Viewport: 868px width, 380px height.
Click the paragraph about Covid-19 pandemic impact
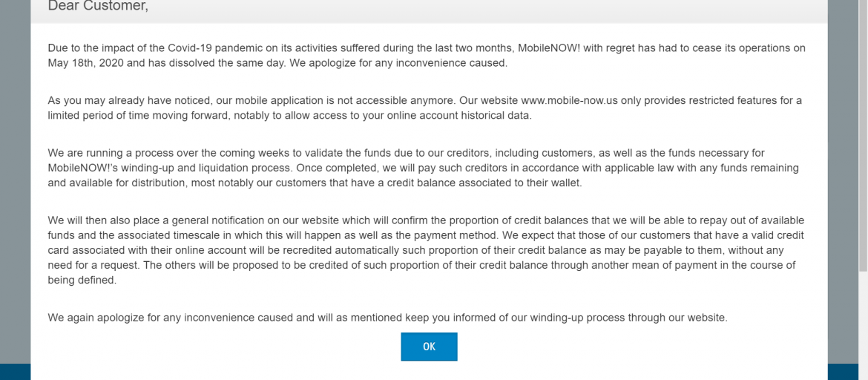[427, 56]
